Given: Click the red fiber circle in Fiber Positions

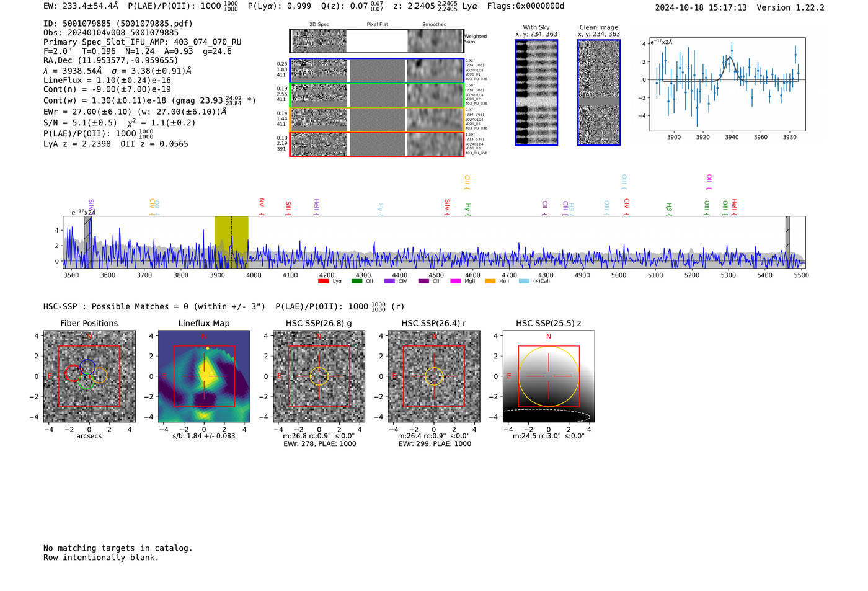Looking at the screenshot, I should tap(73, 373).
